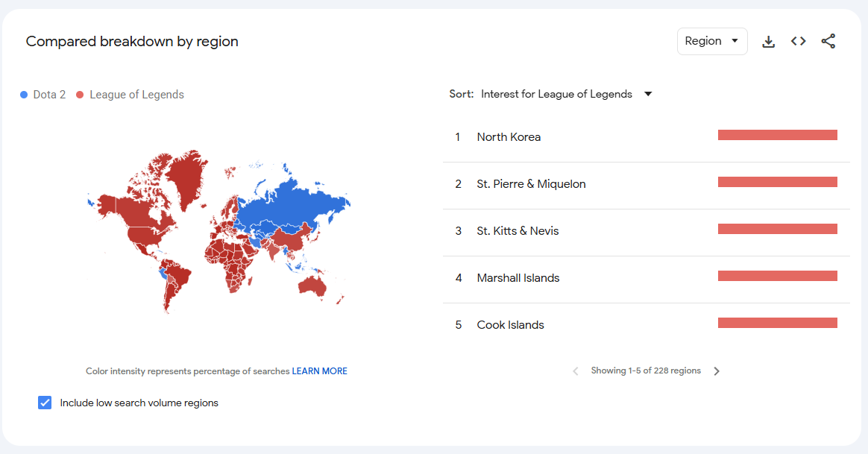Click the blue Dota 2 legend dot
The width and height of the screenshot is (868, 454).
tap(24, 95)
